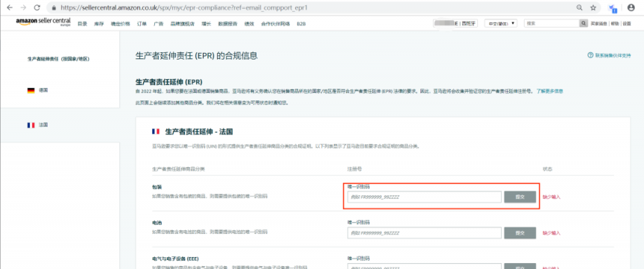Open the 设置 link
644x269 pixels.
coord(627,24)
